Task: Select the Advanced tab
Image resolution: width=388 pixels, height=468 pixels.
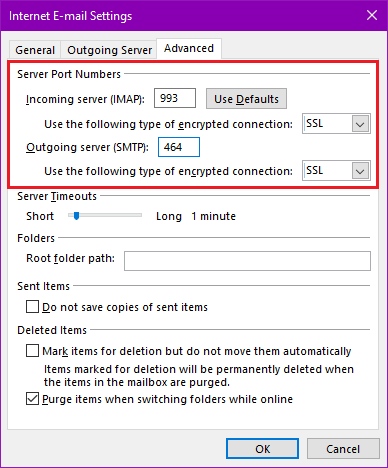Action: point(189,49)
